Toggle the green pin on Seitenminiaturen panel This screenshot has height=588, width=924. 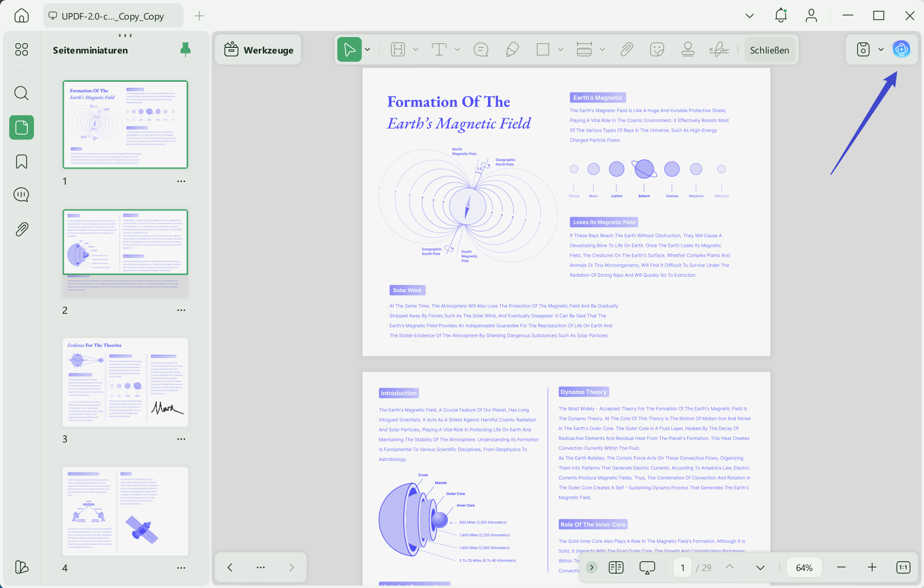tap(186, 49)
